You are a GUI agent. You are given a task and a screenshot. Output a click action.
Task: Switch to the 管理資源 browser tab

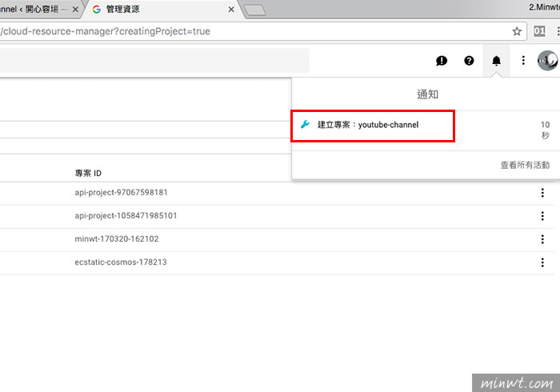pos(161,10)
